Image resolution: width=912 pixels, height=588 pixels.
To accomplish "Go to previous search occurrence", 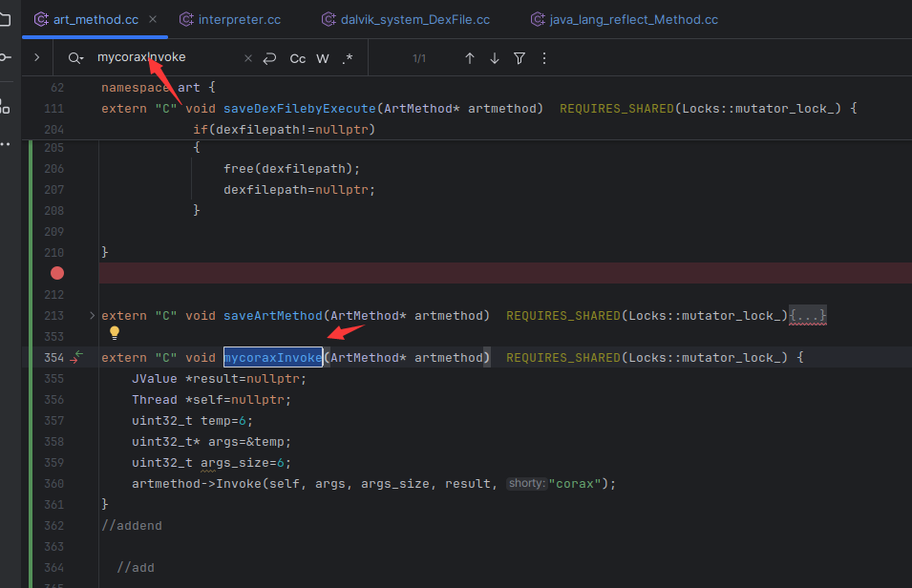I will (470, 58).
